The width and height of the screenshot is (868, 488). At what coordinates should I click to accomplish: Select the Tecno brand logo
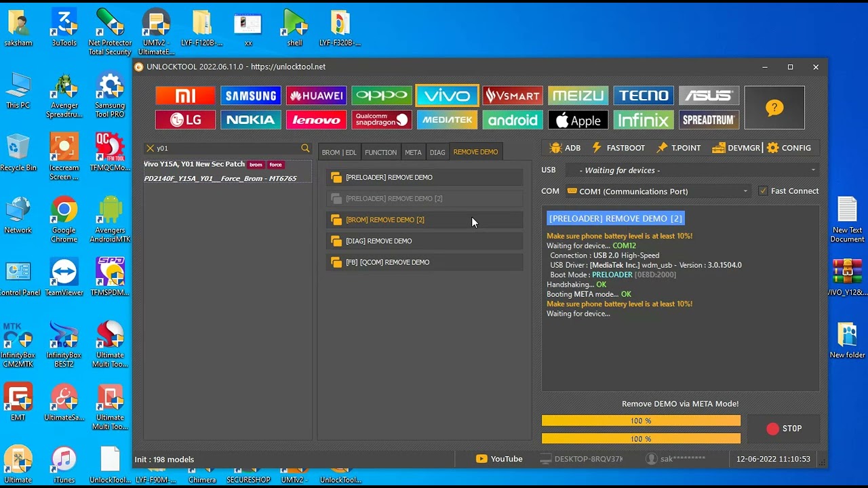pyautogui.click(x=644, y=96)
